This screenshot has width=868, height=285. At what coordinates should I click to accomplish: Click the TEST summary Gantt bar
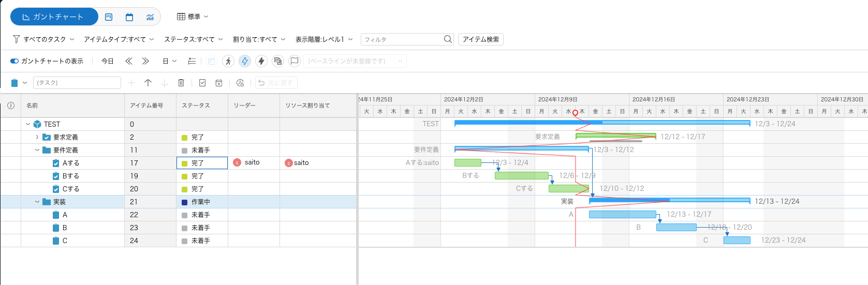pos(602,123)
